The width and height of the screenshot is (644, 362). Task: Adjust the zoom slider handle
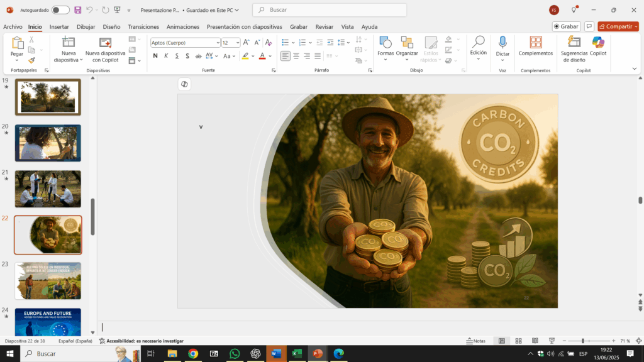[583, 341]
